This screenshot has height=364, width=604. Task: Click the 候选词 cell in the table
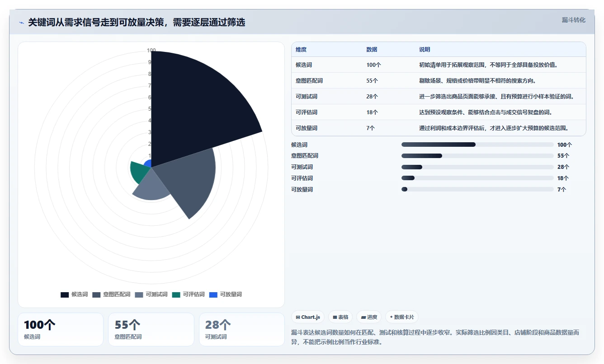pos(304,65)
